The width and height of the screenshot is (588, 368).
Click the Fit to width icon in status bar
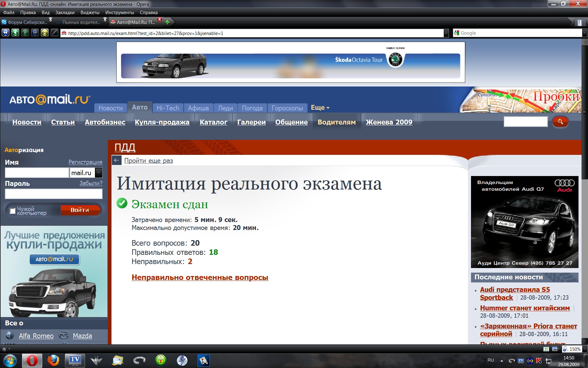(546, 349)
